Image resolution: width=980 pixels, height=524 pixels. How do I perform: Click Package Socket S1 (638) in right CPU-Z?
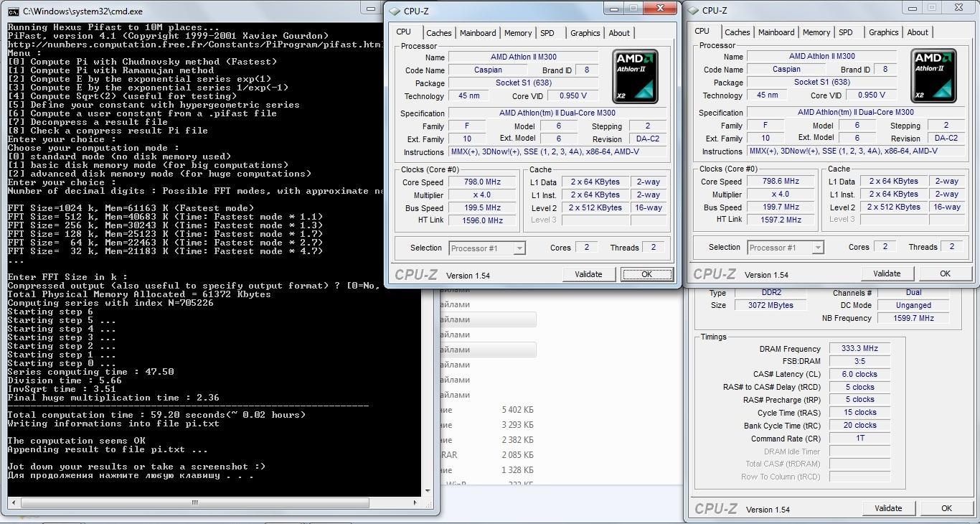coord(821,83)
